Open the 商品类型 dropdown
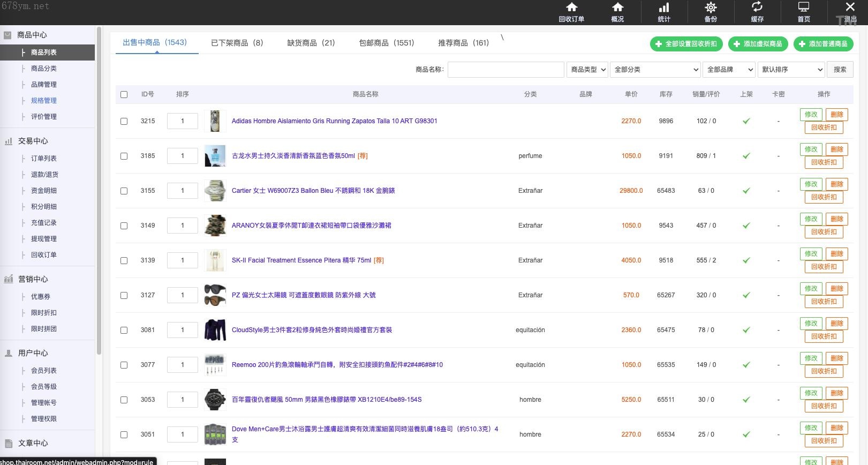This screenshot has width=868, height=465. click(x=587, y=70)
